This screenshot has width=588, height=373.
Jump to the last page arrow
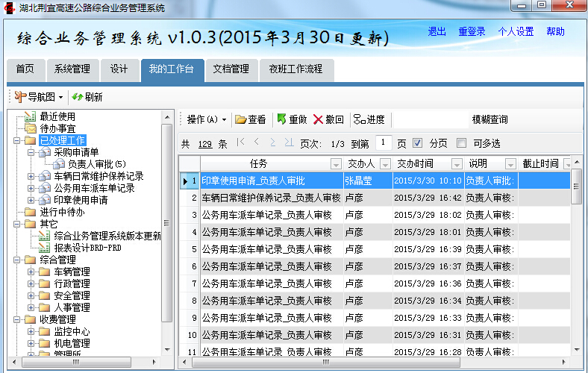[x=290, y=142]
